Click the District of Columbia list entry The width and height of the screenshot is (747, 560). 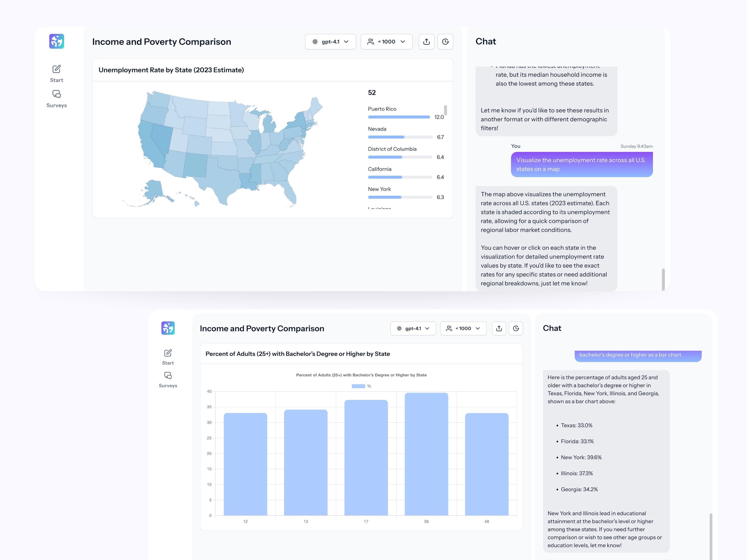[x=392, y=149]
